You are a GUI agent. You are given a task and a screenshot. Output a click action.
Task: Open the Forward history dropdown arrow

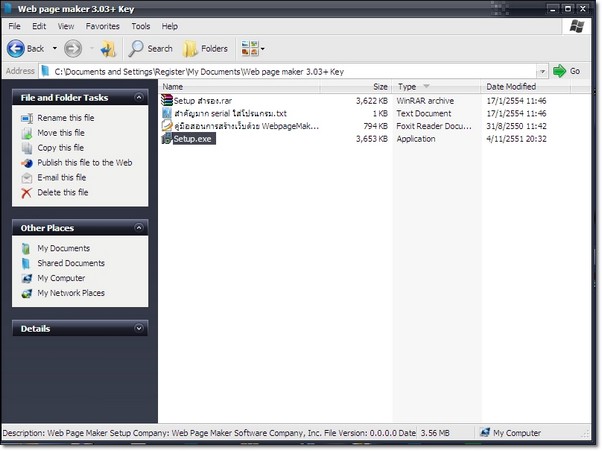pos(92,48)
